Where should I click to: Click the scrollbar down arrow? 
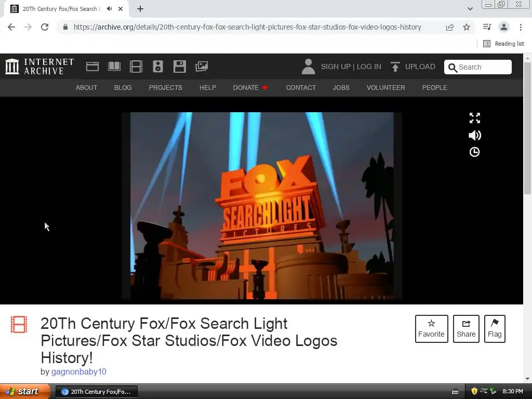(527, 379)
